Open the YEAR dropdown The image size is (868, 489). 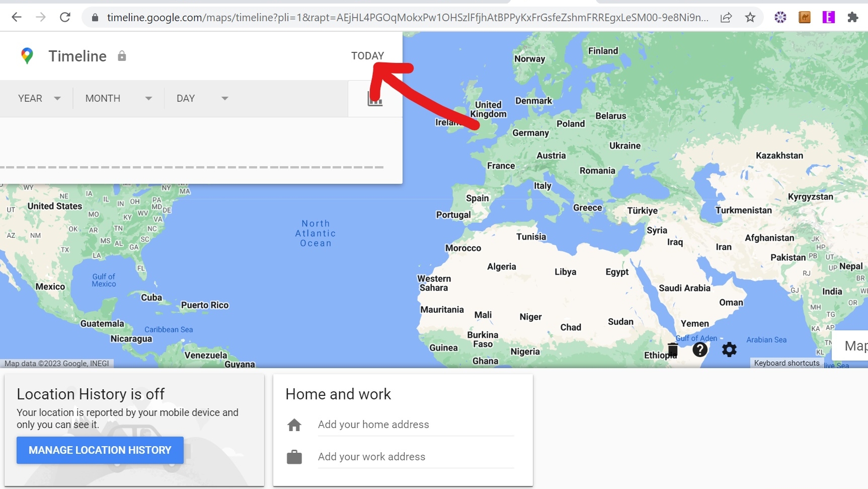click(x=39, y=99)
